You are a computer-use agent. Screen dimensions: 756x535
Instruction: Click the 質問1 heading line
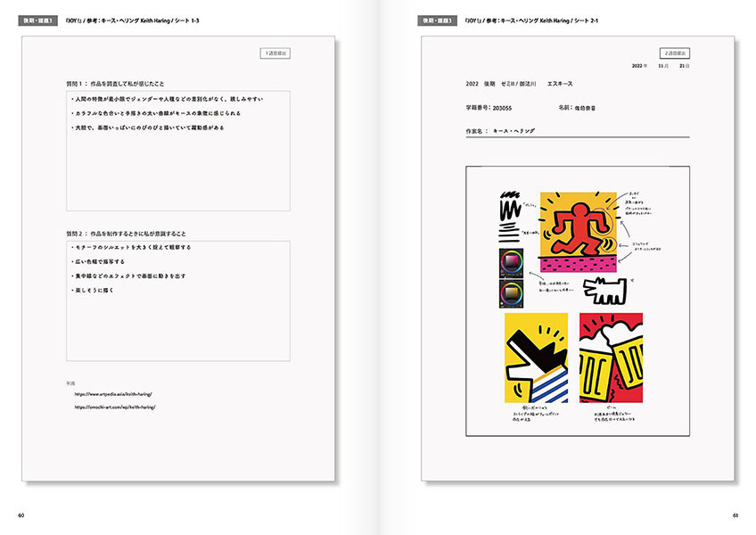(115, 84)
